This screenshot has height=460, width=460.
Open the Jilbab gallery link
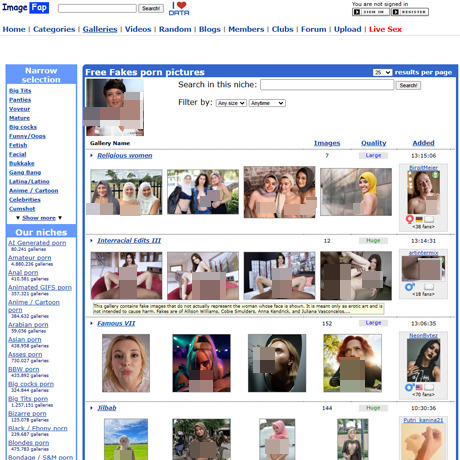coord(107,408)
